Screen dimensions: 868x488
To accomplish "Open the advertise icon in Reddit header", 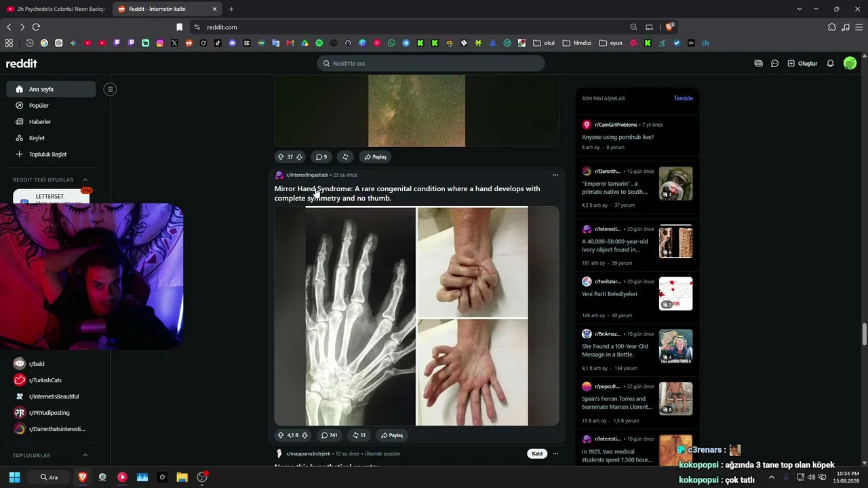I will coord(758,63).
